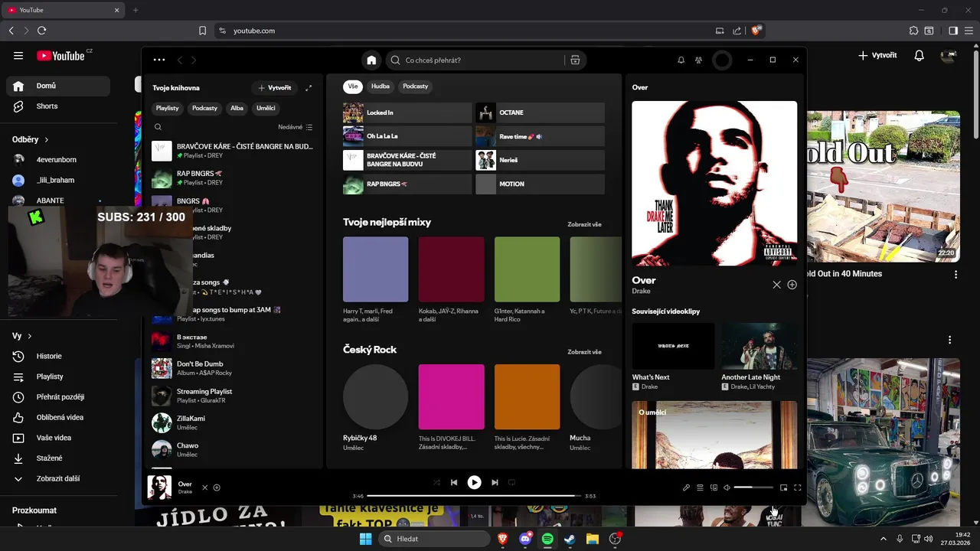Select the Hudba filter chip
The width and height of the screenshot is (980, 551).
[x=381, y=86]
